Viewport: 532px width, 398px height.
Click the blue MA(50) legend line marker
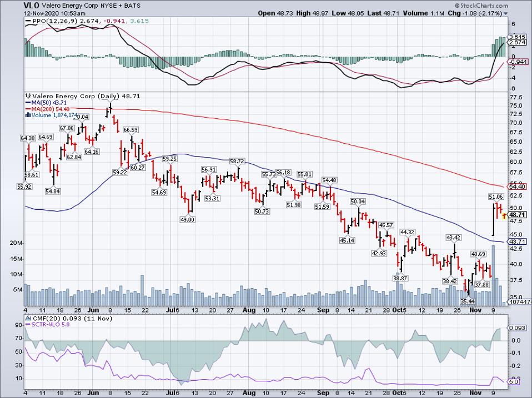(28, 103)
